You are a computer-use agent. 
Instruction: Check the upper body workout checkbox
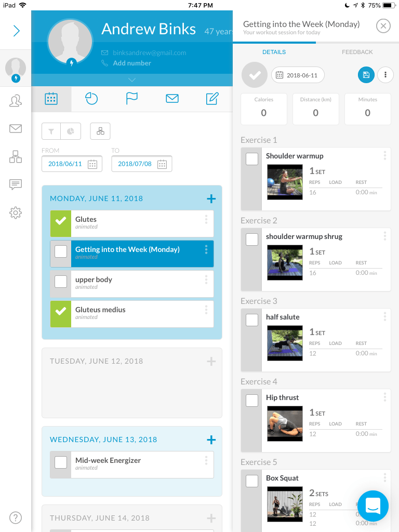point(61,282)
